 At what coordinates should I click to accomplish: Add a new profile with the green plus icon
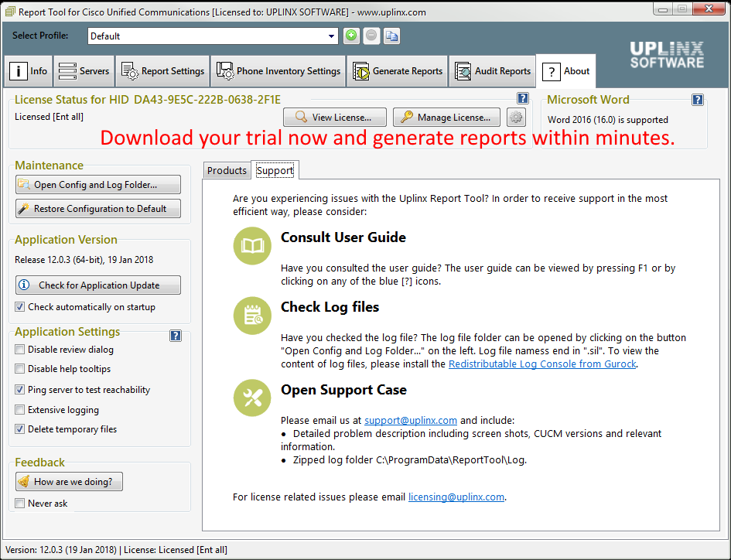(351, 36)
